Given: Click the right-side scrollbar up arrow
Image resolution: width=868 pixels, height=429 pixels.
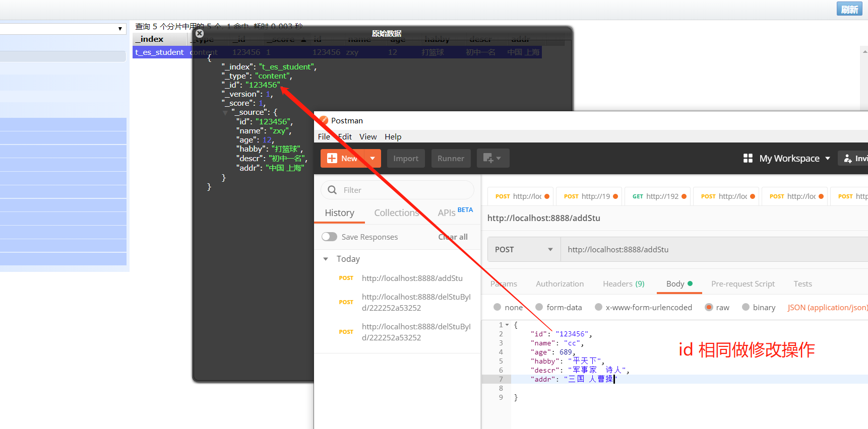Looking at the screenshot, I should pyautogui.click(x=864, y=51).
